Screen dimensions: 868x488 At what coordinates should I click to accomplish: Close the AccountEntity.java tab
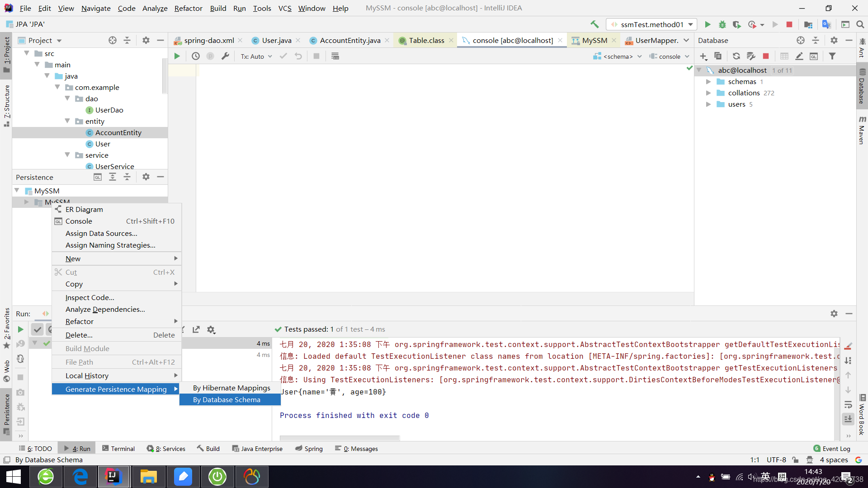pos(387,40)
